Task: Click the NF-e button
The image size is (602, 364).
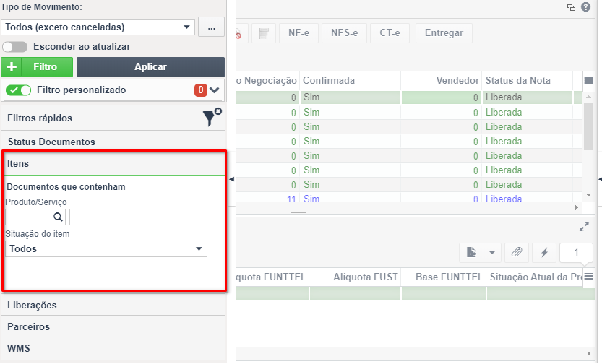Action: coord(298,33)
